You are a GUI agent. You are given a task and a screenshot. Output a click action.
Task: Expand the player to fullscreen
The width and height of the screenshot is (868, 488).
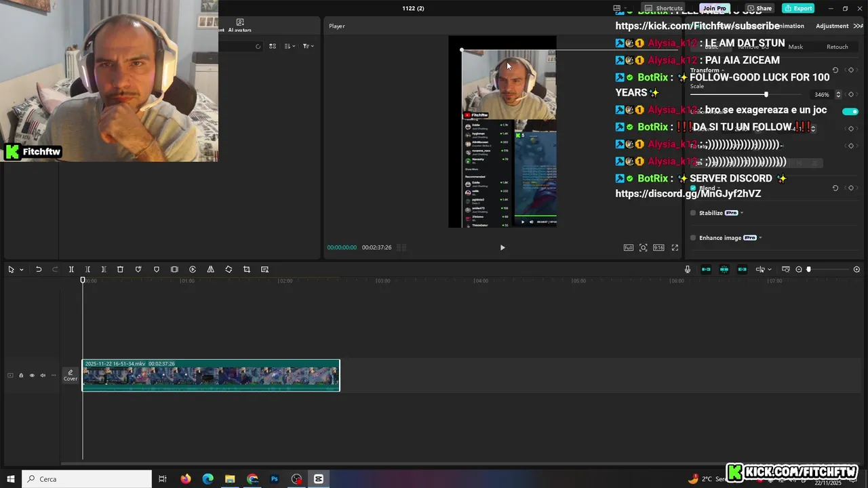tap(675, 247)
